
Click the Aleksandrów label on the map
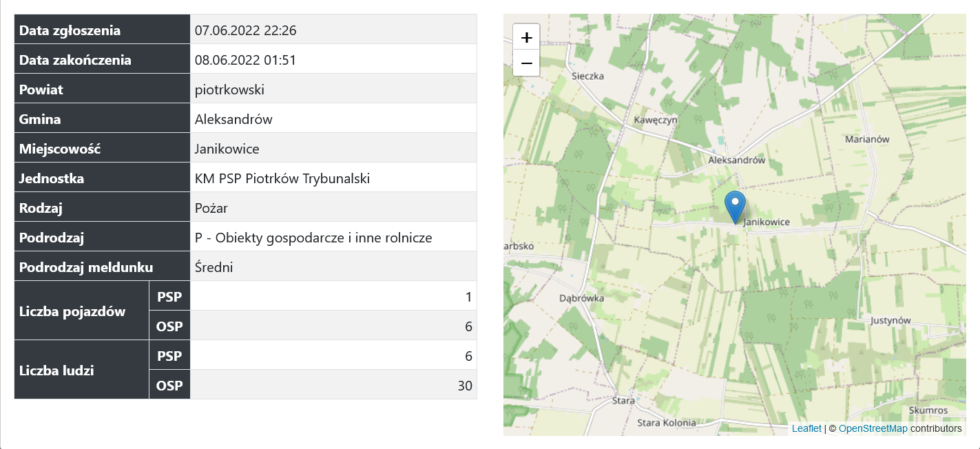[736, 160]
